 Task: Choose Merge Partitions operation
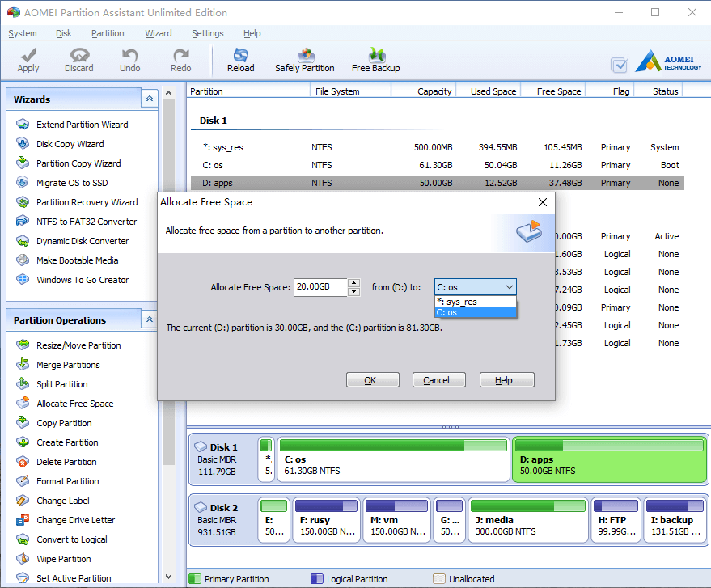[68, 365]
